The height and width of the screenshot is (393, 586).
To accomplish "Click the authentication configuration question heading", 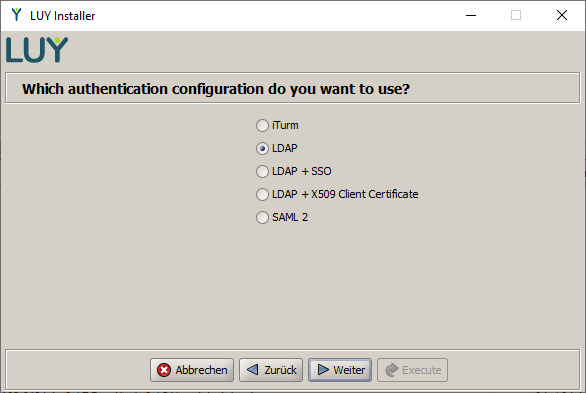I will click(x=216, y=89).
